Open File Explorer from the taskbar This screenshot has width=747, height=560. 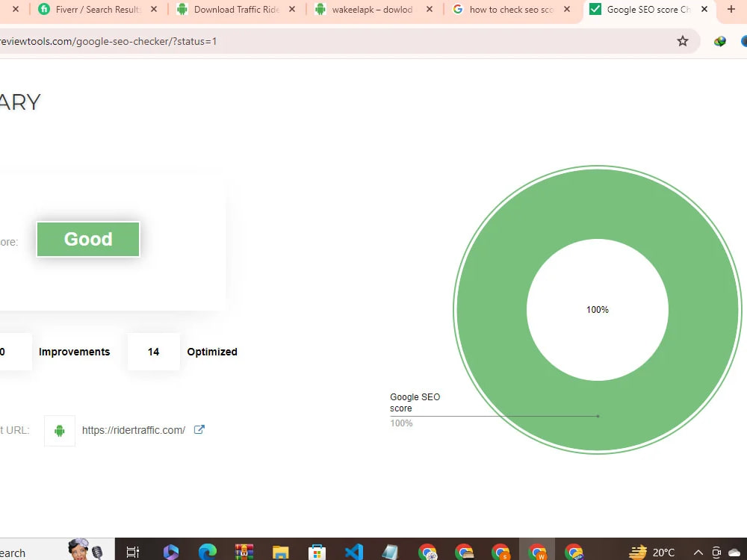tap(281, 553)
